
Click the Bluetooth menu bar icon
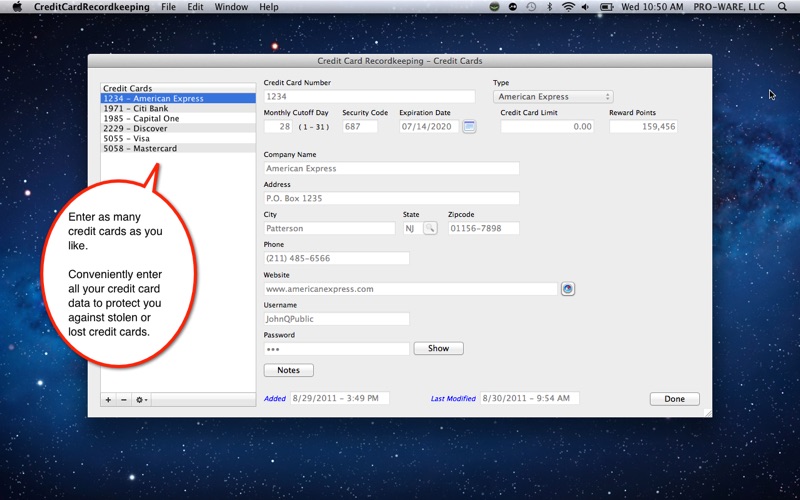(549, 7)
